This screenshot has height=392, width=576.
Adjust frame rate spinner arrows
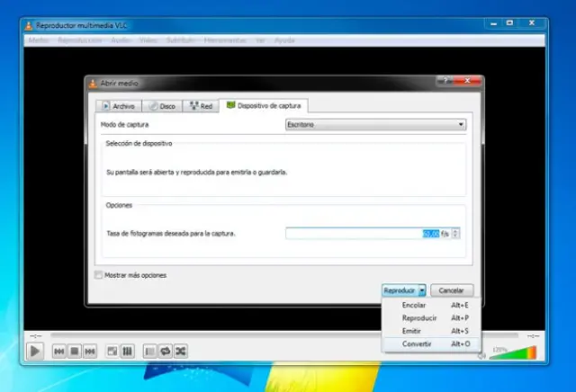pos(455,234)
